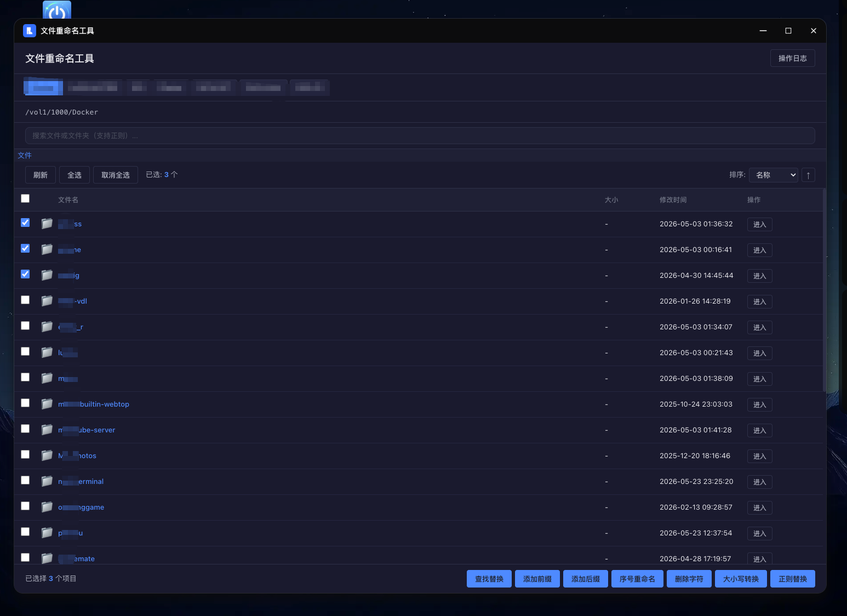Open the sort-by 名称 dropdown
847x616 pixels.
pyautogui.click(x=774, y=175)
